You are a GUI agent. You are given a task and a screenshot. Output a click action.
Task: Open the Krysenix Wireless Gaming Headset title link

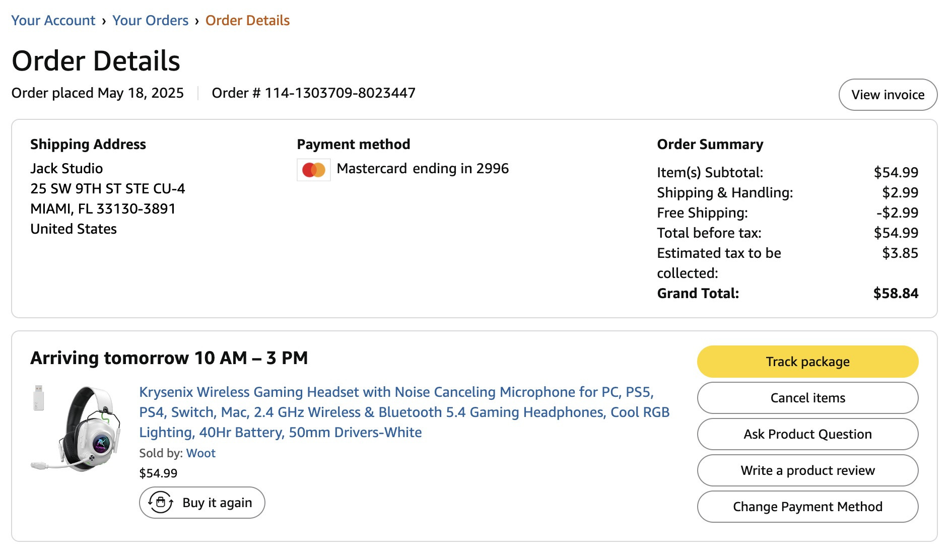[x=404, y=412]
